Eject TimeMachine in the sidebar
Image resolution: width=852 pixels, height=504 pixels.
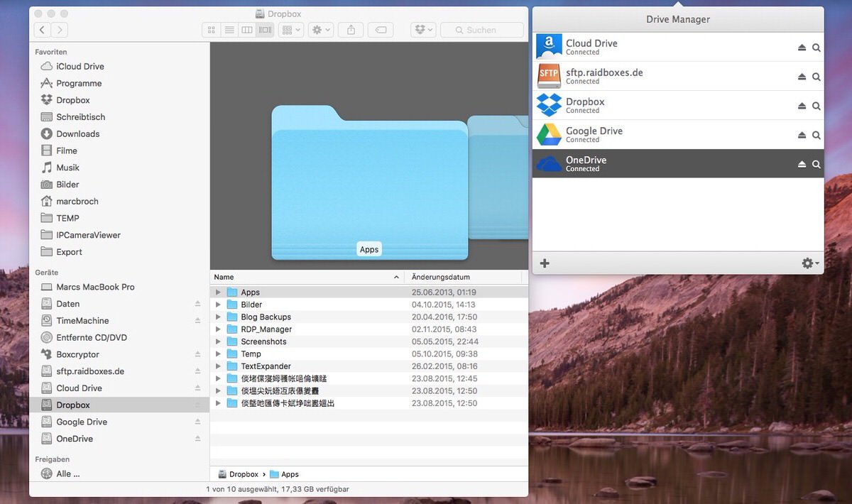click(x=198, y=321)
